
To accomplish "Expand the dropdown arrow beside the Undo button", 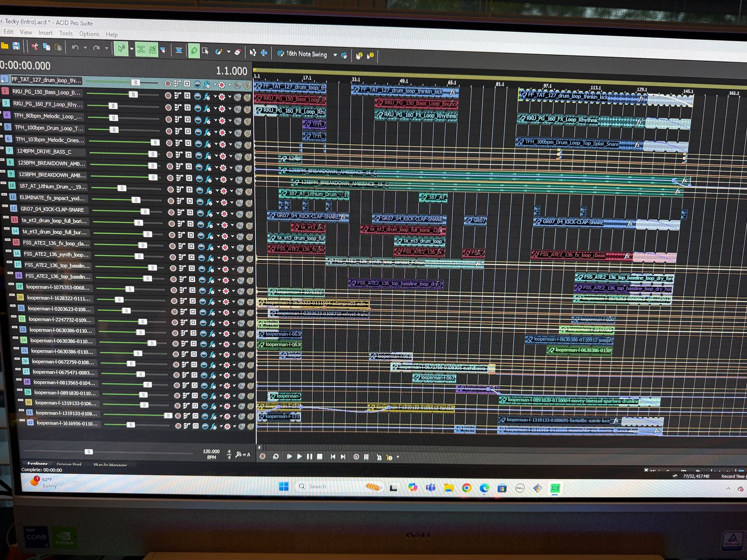I will tap(85, 48).
